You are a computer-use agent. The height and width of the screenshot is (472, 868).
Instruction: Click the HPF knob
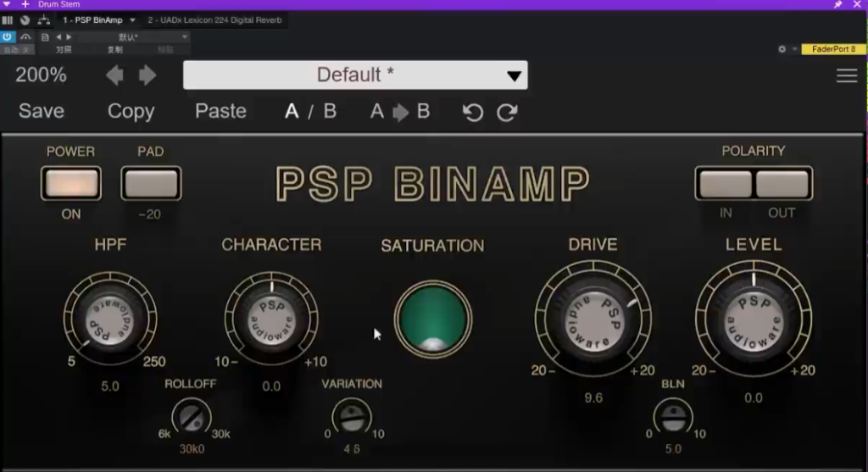pyautogui.click(x=109, y=319)
